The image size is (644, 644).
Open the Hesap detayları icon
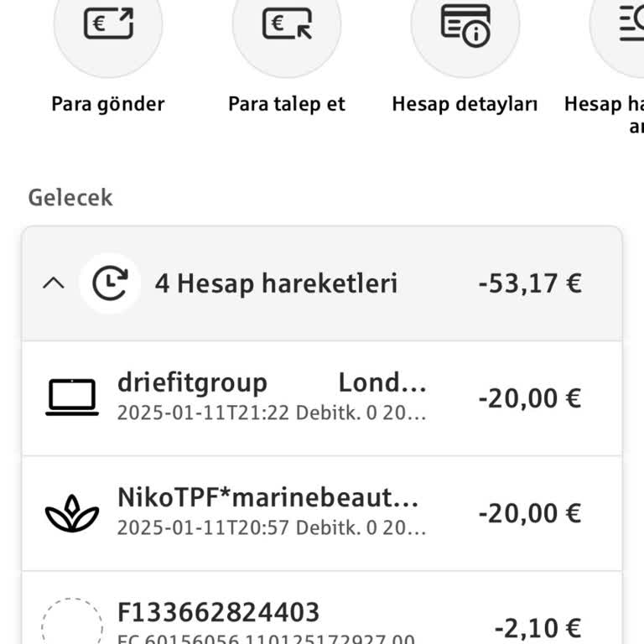[x=465, y=23]
